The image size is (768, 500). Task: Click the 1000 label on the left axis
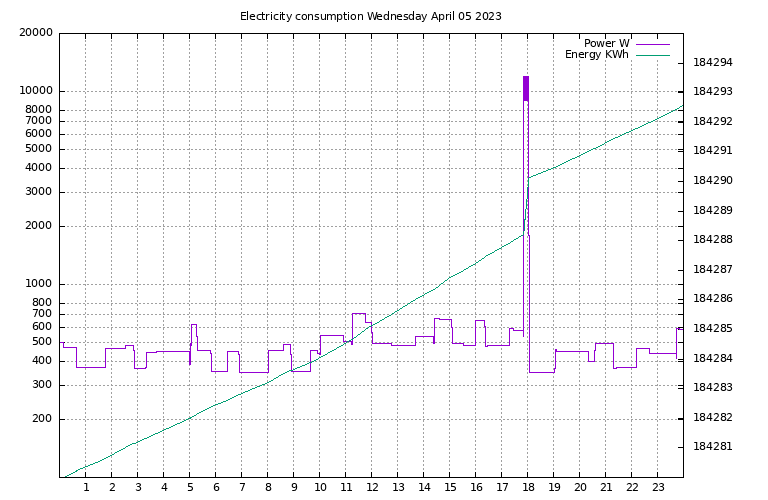(38, 284)
